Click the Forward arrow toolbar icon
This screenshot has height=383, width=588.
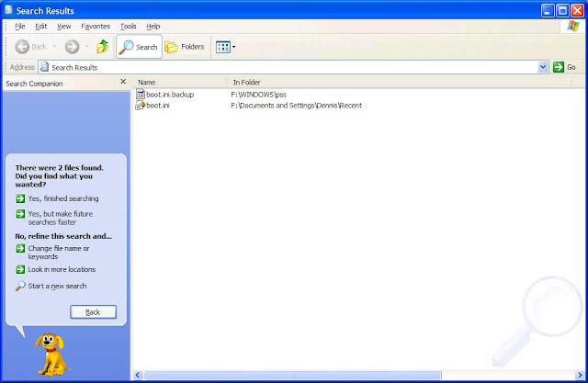click(72, 47)
